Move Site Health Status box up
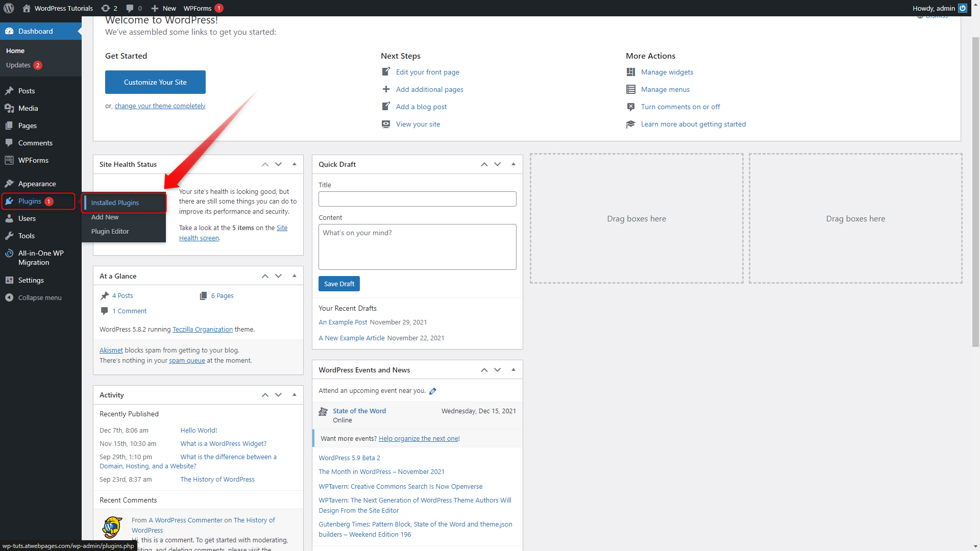The height and width of the screenshot is (551, 980). coord(265,164)
